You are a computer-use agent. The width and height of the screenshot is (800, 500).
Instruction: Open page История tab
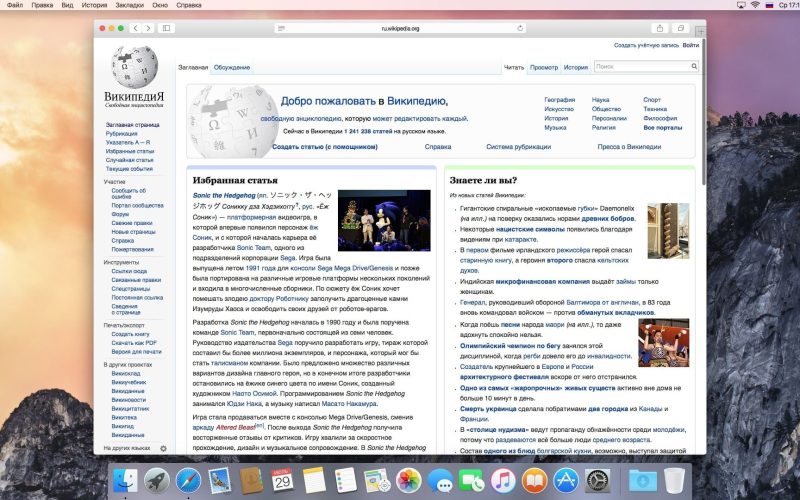click(576, 67)
